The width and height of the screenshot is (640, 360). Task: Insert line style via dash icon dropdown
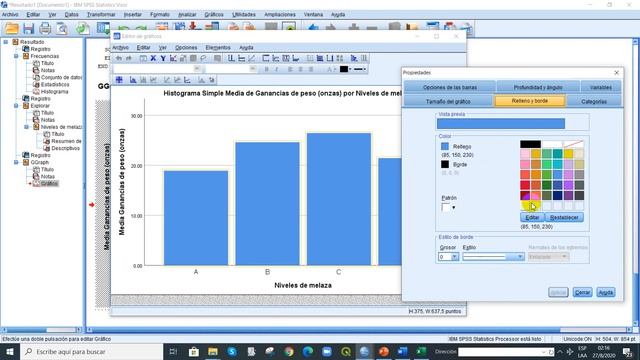tap(360, 69)
